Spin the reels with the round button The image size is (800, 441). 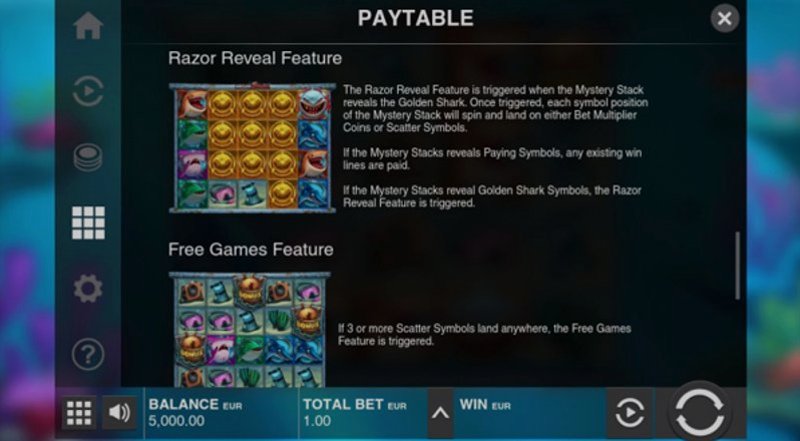[x=699, y=412]
